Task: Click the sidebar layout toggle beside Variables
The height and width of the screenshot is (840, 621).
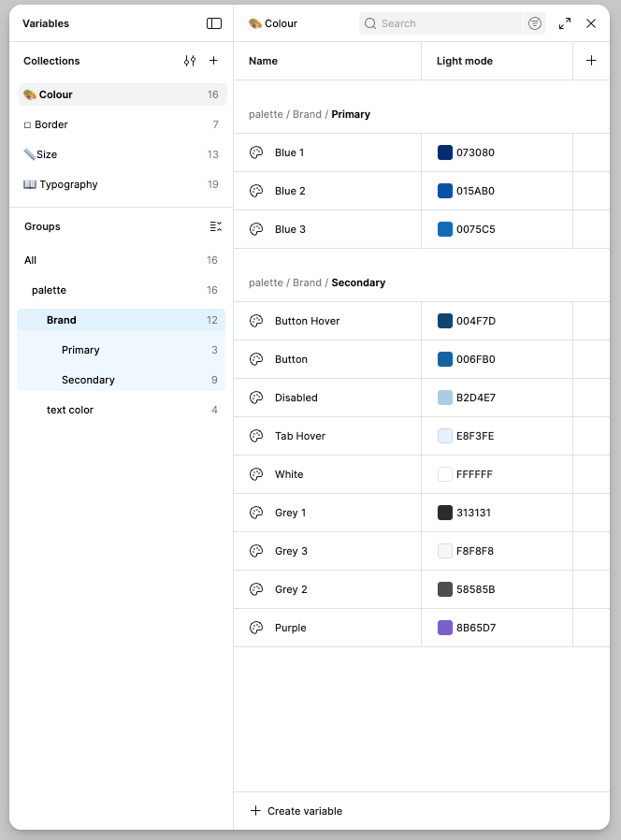Action: [x=214, y=23]
